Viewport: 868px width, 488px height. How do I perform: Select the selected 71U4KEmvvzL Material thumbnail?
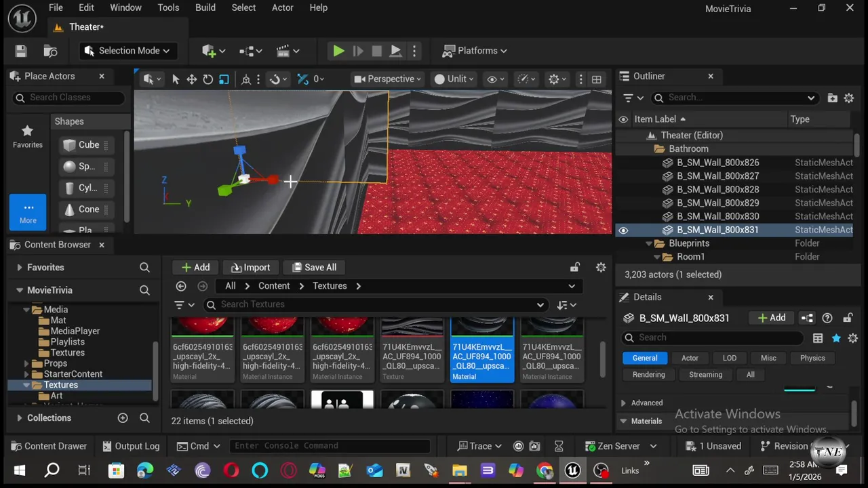[482, 349]
